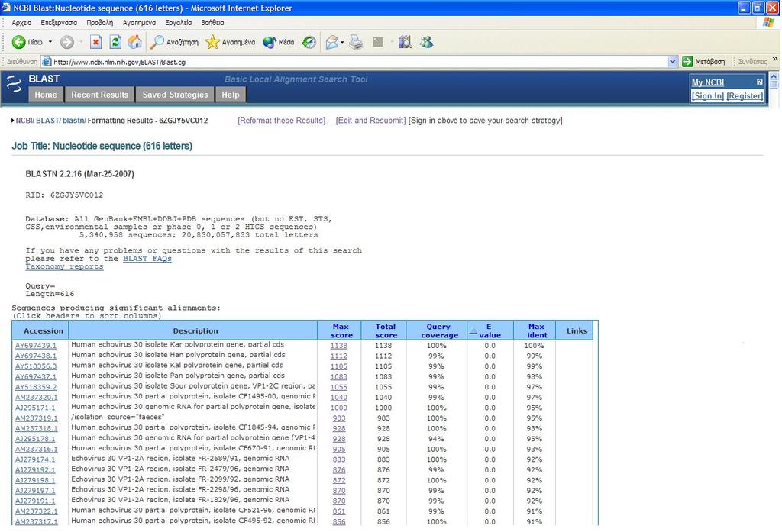Click max score 1055 link

coord(338,387)
